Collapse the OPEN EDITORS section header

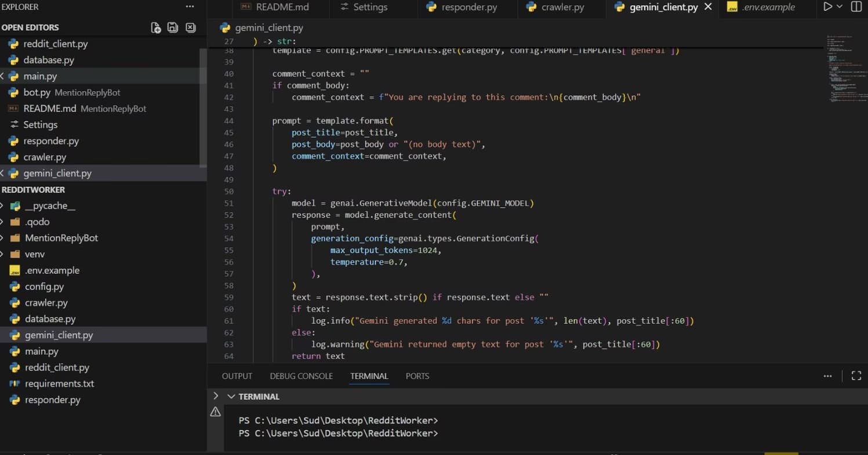pyautogui.click(x=30, y=28)
